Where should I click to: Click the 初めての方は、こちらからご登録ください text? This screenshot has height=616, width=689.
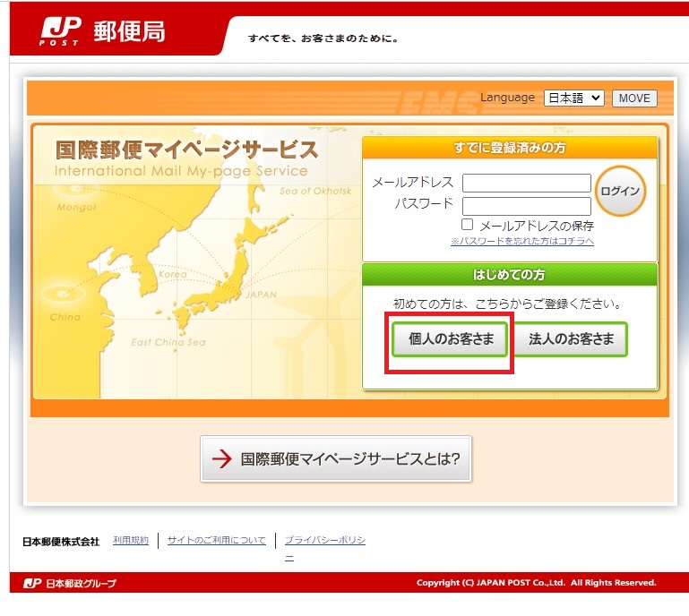[507, 304]
